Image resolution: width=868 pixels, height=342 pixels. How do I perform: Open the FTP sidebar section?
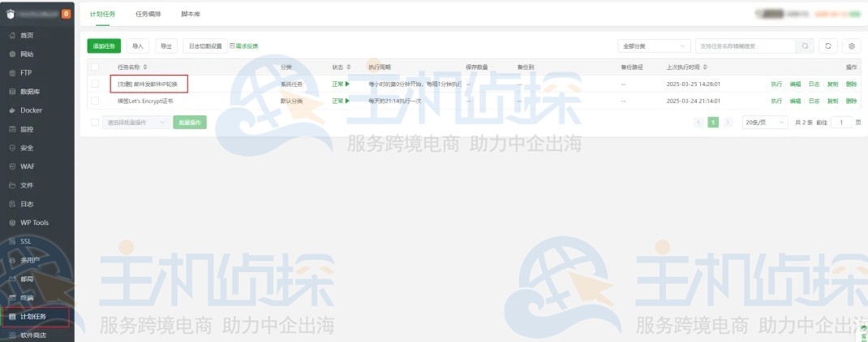tap(25, 73)
